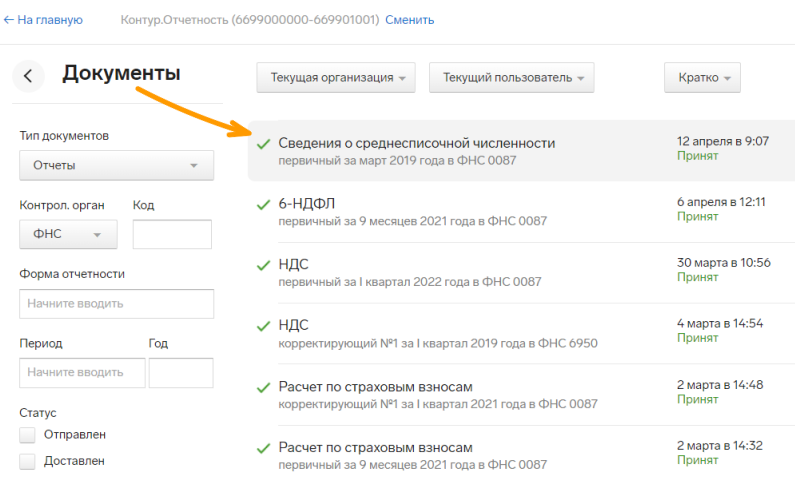This screenshot has width=795, height=477.
Task: Open the Кратко view dropdown
Action: pyautogui.click(x=702, y=78)
